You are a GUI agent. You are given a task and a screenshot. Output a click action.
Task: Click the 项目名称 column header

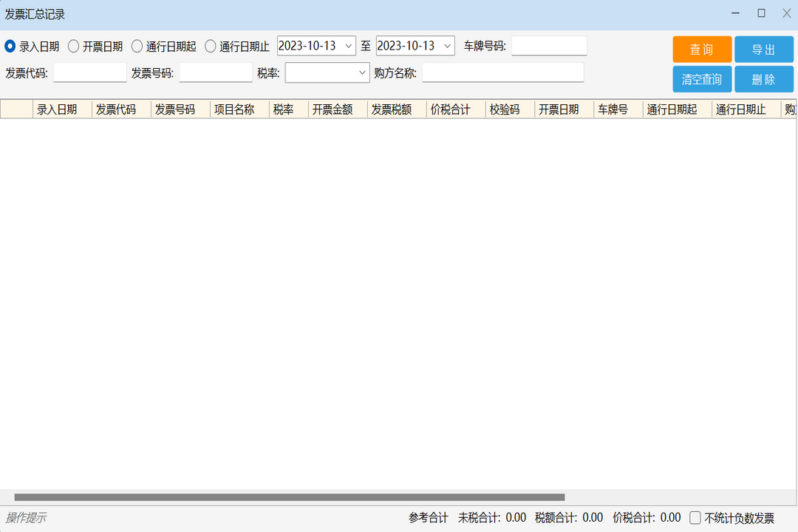pos(238,109)
